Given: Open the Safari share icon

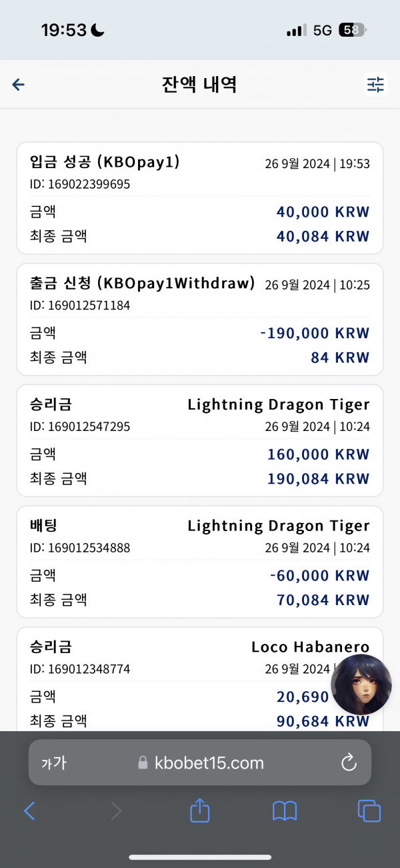Looking at the screenshot, I should (x=200, y=811).
